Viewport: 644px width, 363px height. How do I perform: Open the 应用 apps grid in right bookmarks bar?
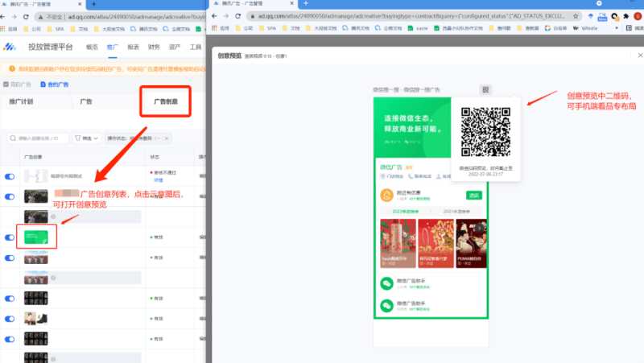[220, 28]
